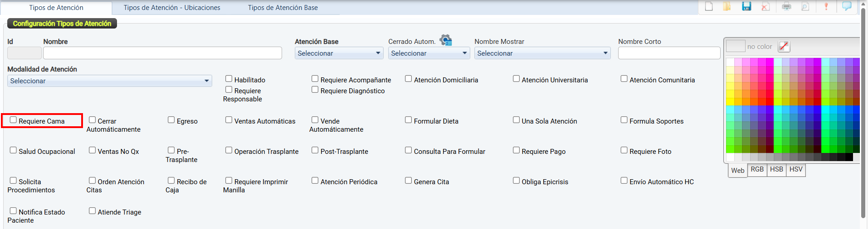Save using the blue floppy disk icon
The width and height of the screenshot is (868, 229).
pyautogui.click(x=746, y=6)
